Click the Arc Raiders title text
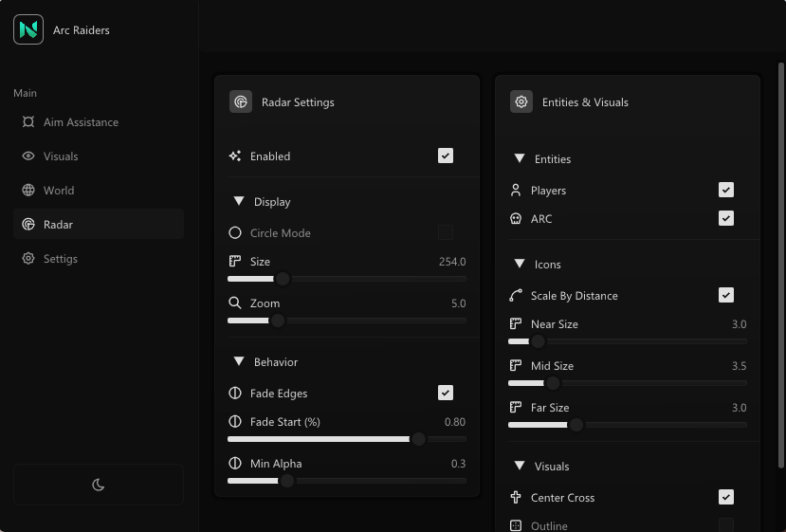This screenshot has height=532, width=786. click(x=82, y=30)
